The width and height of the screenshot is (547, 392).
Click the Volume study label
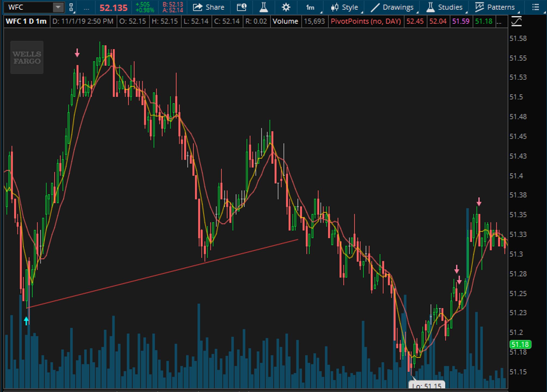pos(285,21)
